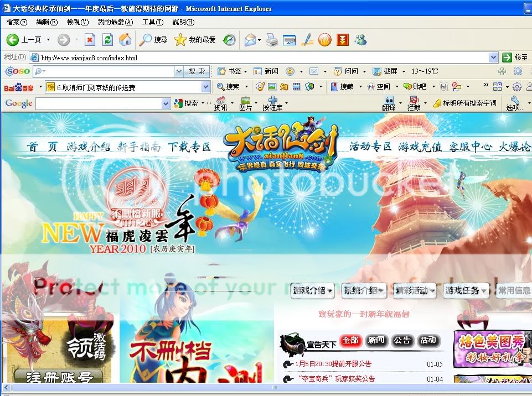
Task: Open the History clock icon in toolbar
Action: click(x=229, y=40)
